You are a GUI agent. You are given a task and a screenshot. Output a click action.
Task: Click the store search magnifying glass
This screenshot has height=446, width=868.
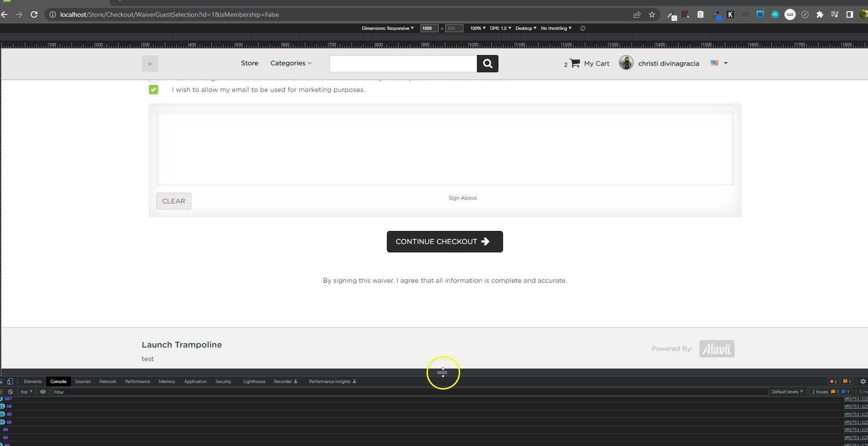[487, 63]
